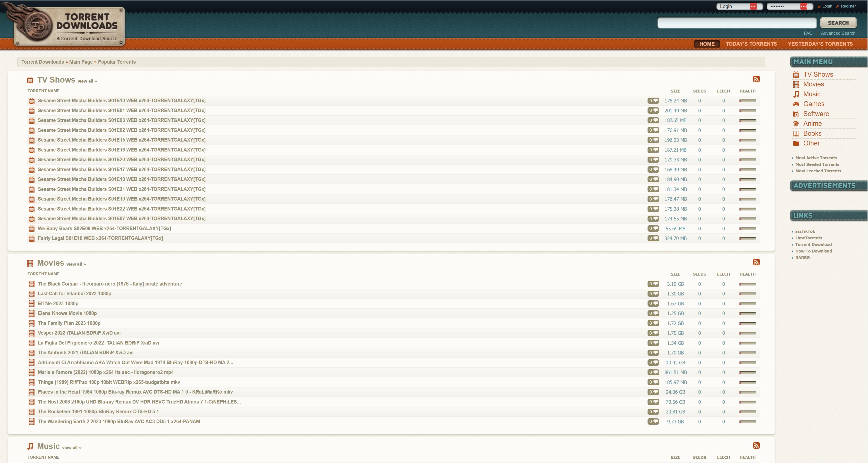Open Most Active Torrents link

point(816,158)
